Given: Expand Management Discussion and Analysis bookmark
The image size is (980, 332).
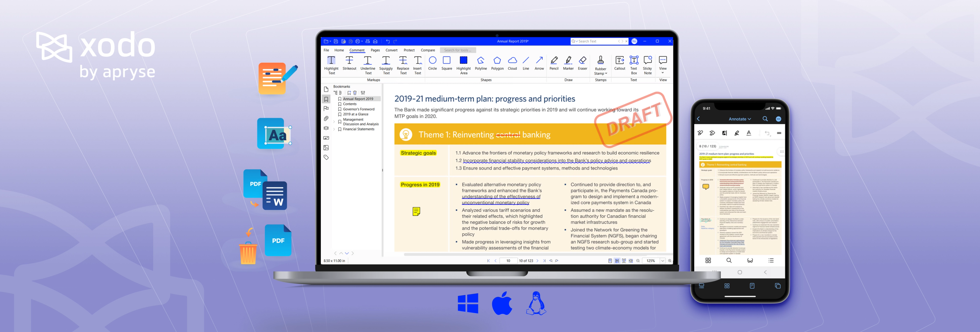Looking at the screenshot, I should click(334, 122).
